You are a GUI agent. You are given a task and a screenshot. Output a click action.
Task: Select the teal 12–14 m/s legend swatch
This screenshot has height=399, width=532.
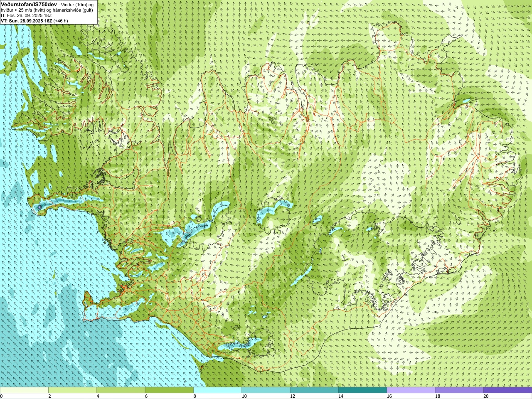point(314,390)
